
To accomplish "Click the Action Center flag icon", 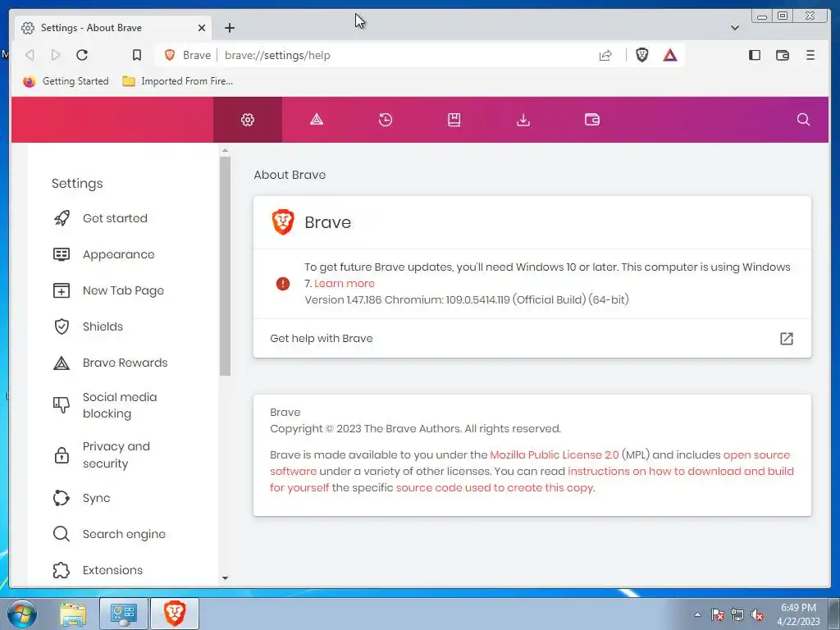I will pyautogui.click(x=718, y=615).
